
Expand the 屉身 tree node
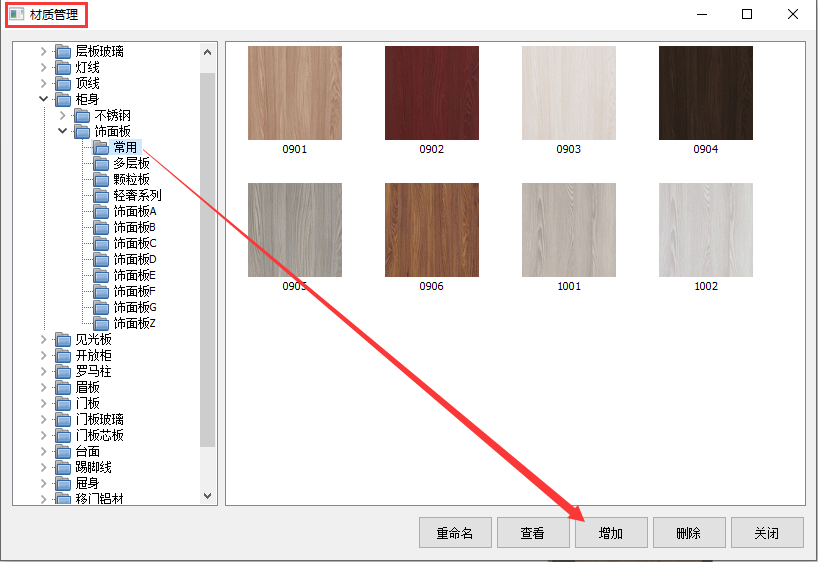click(x=44, y=483)
